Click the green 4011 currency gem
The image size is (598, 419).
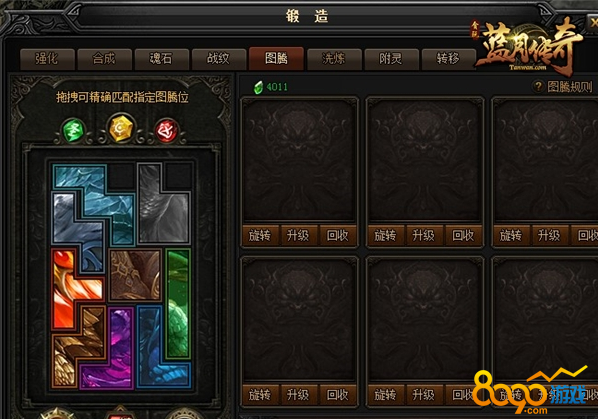259,87
